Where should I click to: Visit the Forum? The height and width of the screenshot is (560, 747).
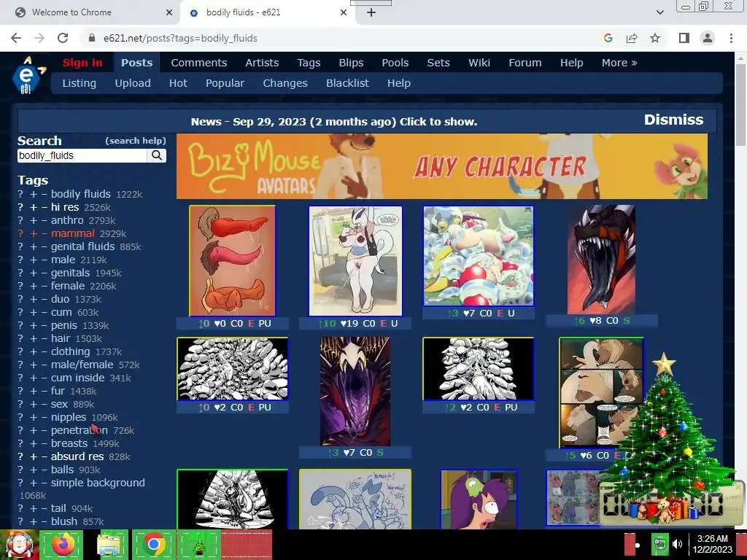pos(525,63)
